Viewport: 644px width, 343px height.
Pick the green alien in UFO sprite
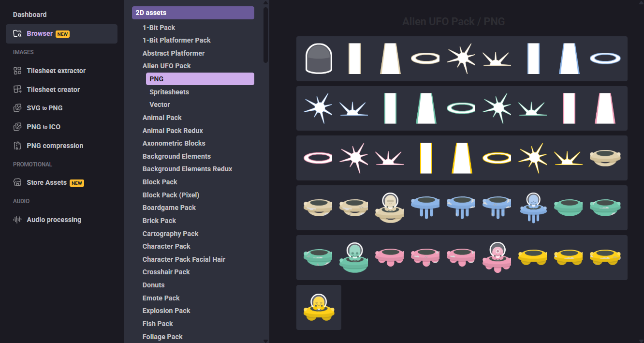pos(354,257)
